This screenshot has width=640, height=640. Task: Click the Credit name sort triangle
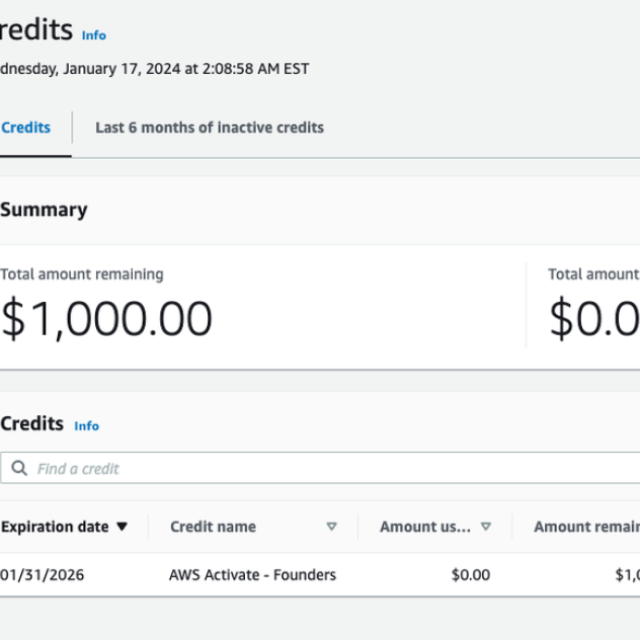[331, 527]
